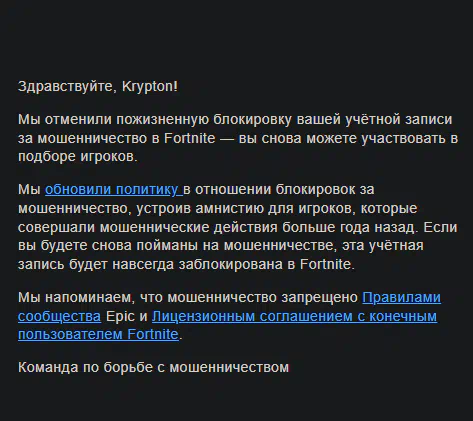Viewport: 473px width, 421px height.
Task: Open the Fortnite end-user license agreement link
Action: 294,316
